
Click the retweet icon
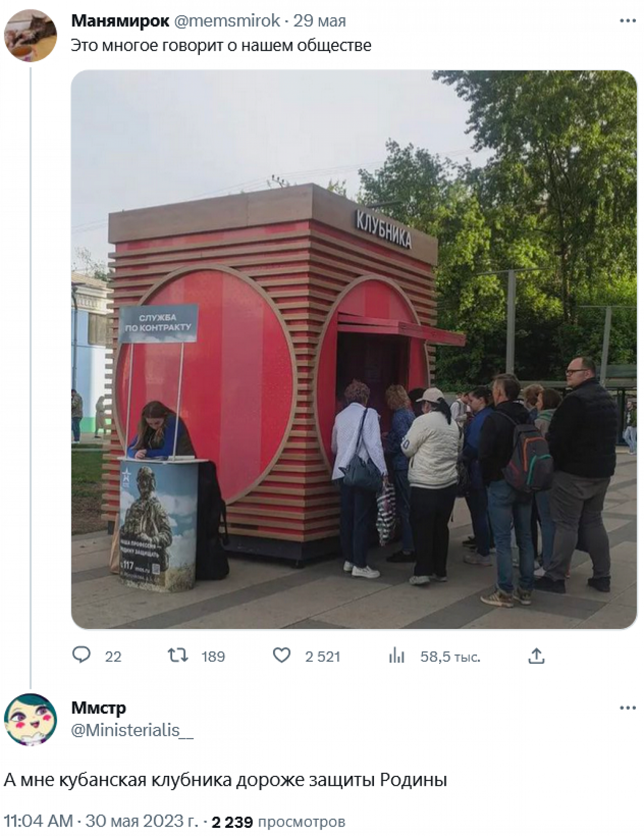(x=178, y=655)
